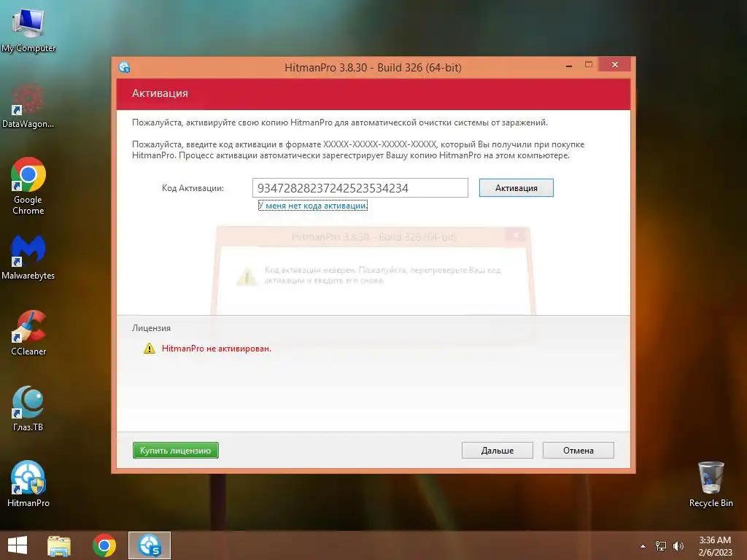Open network status tray icon
Image resolution: width=747 pixels, height=560 pixels.
pos(661,546)
